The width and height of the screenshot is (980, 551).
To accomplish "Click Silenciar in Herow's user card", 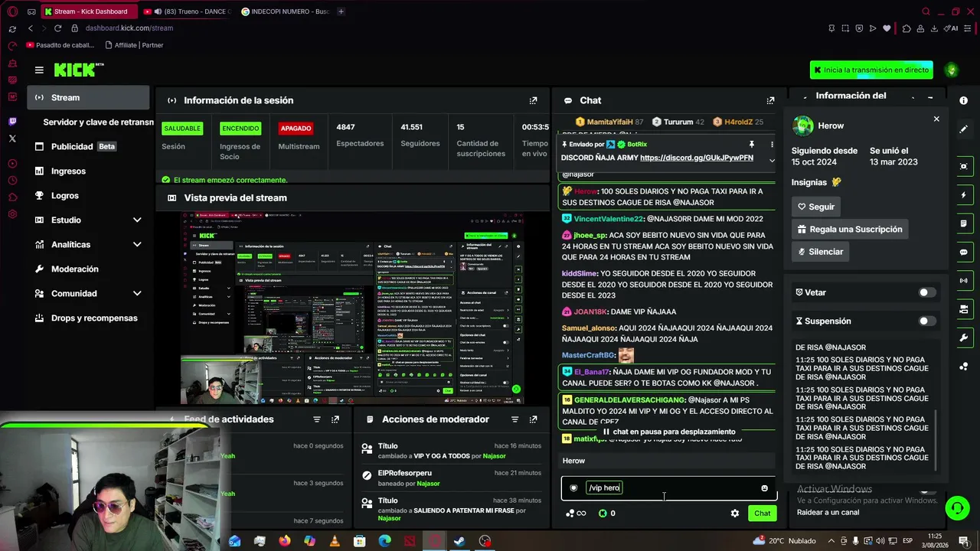I will [820, 252].
